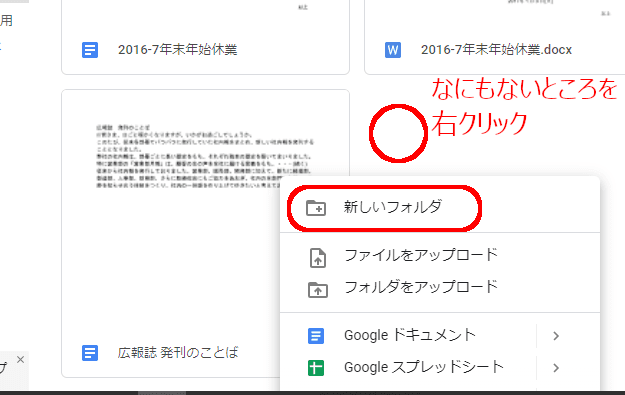625x395 pixels.
Task: Select the file name 2016-7年末年始休業
Action: point(178,50)
